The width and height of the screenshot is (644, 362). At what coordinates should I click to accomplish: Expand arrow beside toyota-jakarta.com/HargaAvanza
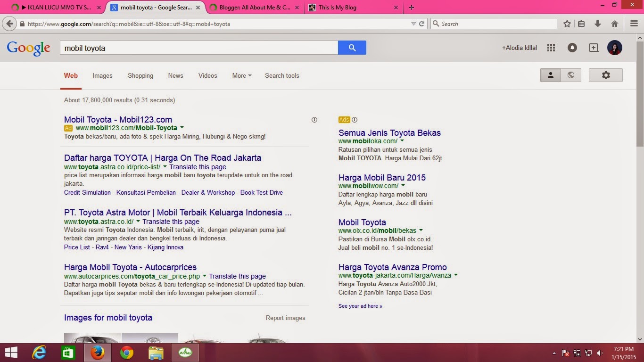(x=456, y=275)
